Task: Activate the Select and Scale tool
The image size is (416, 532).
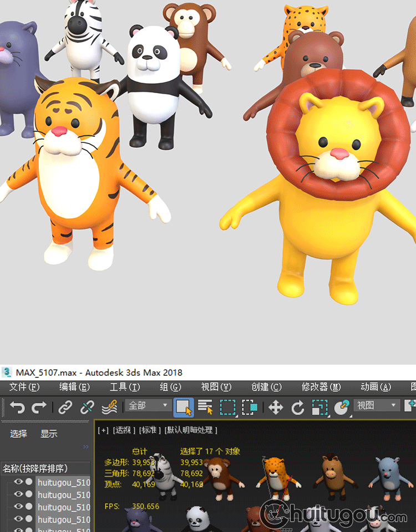Action: click(319, 408)
